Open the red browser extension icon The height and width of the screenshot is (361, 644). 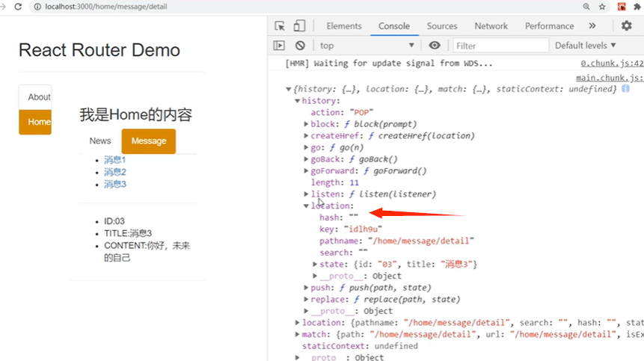tap(622, 7)
